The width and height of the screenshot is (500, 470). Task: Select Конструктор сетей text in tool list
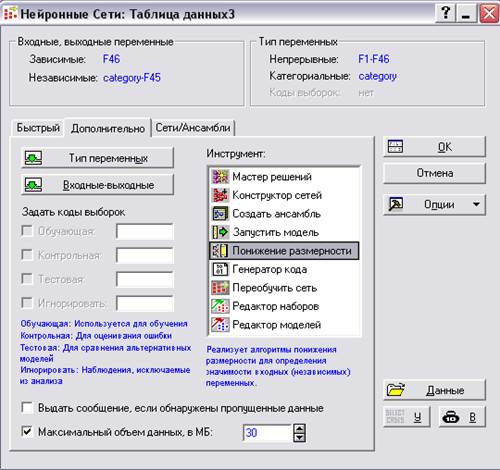click(277, 195)
